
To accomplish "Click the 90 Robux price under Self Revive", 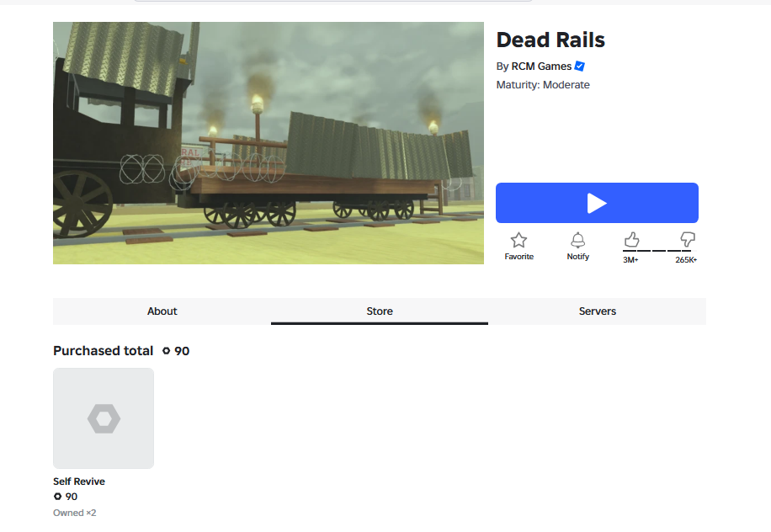I will (x=66, y=497).
